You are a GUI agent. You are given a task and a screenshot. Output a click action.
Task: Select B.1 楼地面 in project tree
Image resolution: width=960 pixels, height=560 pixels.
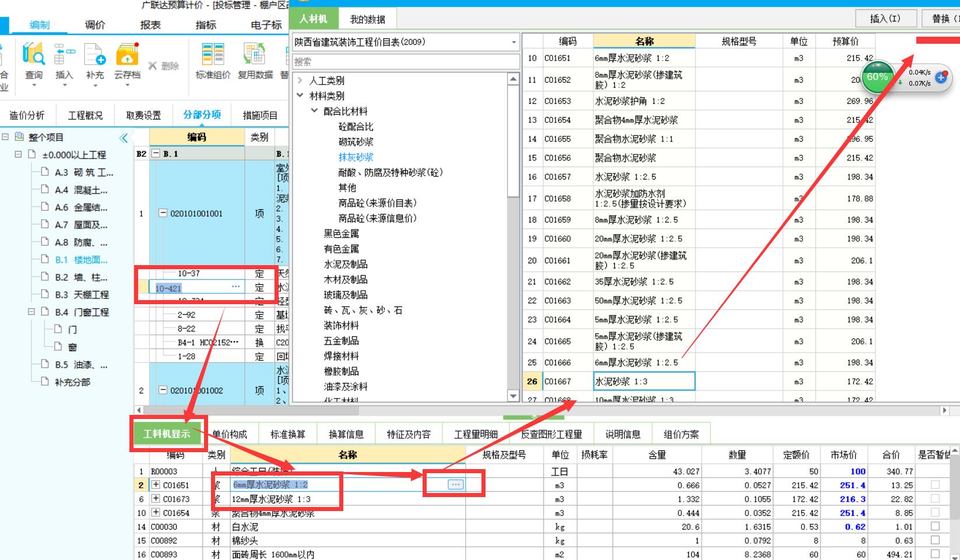81,260
